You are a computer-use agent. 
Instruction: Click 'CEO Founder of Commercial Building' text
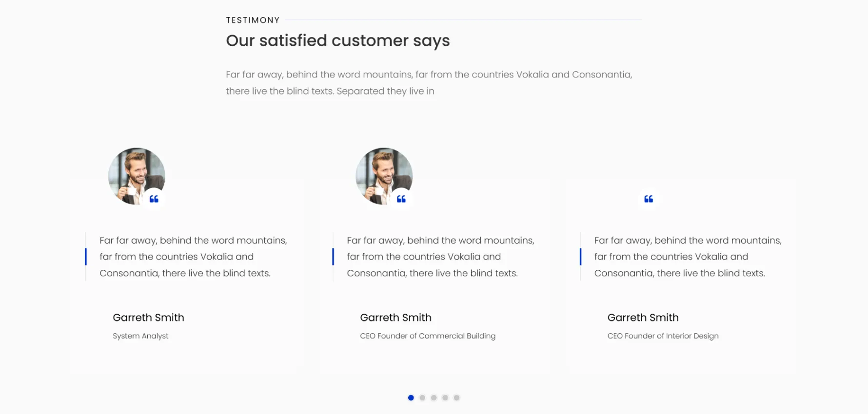[x=428, y=336]
